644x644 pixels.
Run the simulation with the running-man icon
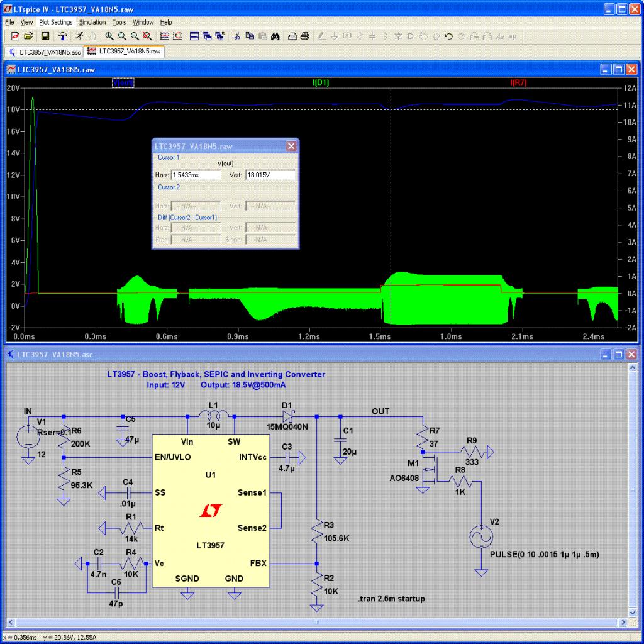[x=79, y=36]
